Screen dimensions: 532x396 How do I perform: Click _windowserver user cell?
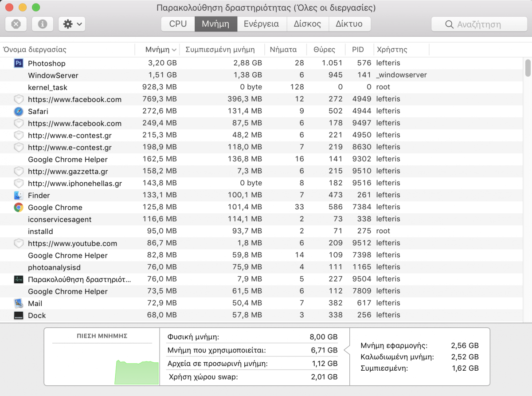[402, 75]
